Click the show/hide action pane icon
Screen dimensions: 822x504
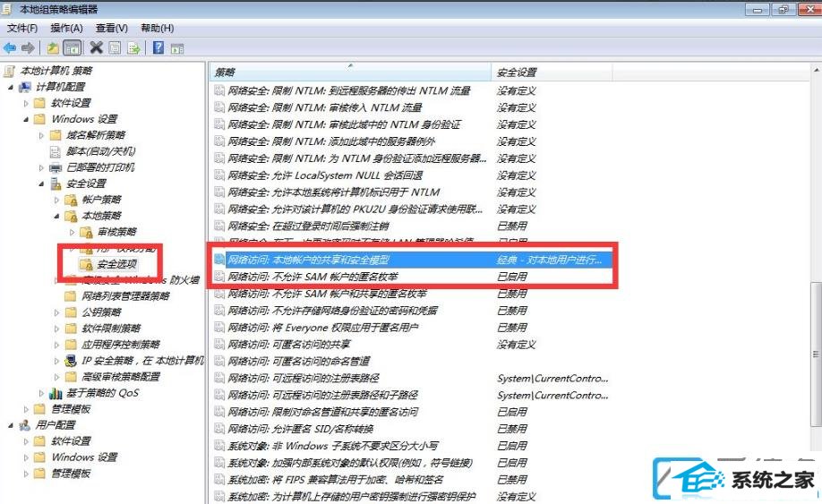(177, 48)
